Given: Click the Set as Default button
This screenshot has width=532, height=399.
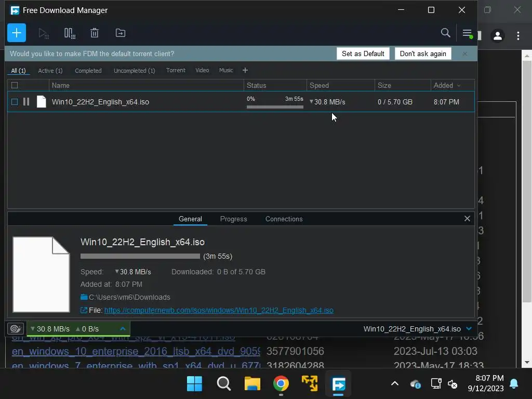Looking at the screenshot, I should 363,54.
